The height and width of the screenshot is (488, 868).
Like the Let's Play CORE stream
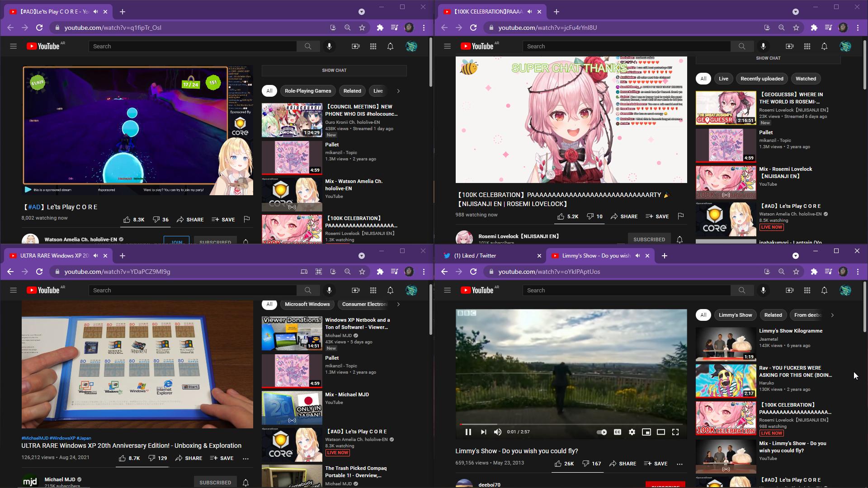133,220
